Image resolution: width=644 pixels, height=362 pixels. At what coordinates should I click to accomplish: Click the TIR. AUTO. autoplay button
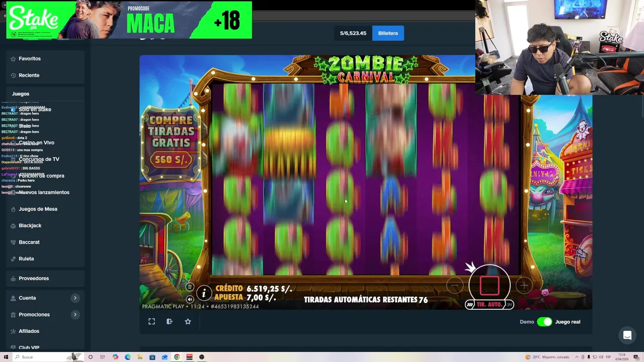point(489,304)
